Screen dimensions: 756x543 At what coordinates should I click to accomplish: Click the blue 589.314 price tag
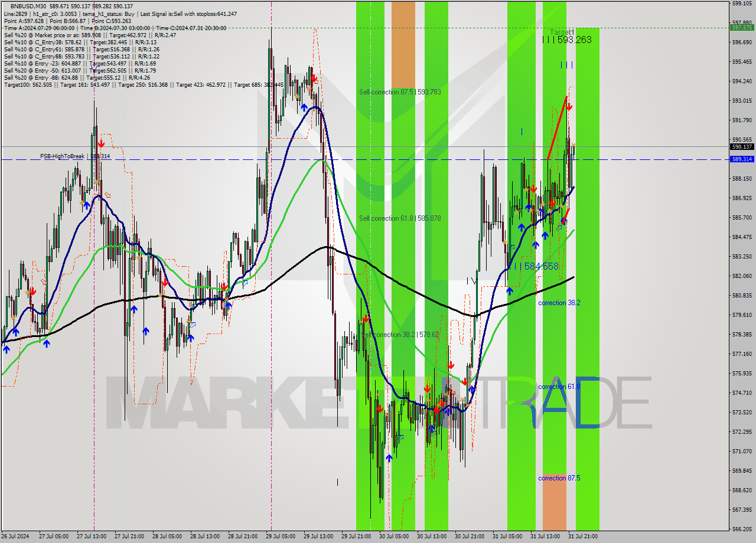click(x=742, y=159)
